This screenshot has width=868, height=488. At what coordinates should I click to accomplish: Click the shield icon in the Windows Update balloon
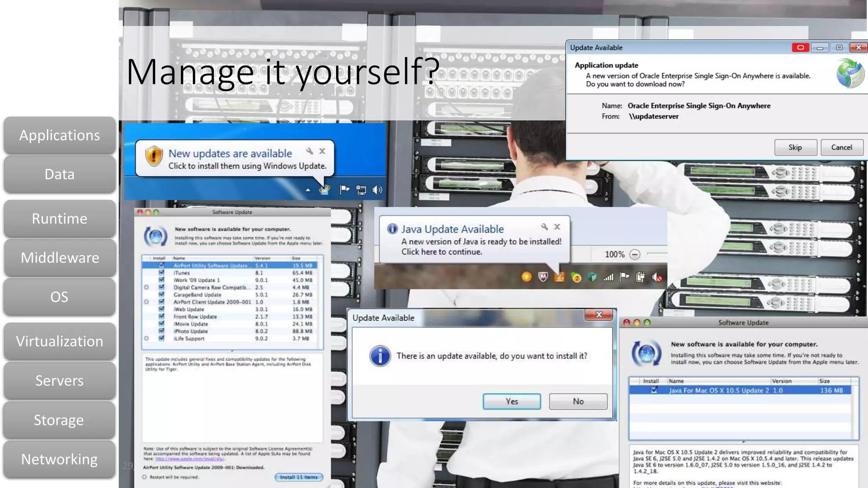tap(154, 156)
